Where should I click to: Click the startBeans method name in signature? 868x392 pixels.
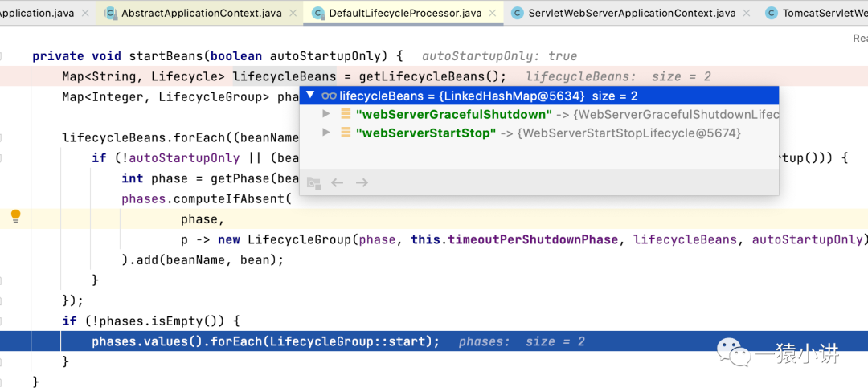(166, 56)
